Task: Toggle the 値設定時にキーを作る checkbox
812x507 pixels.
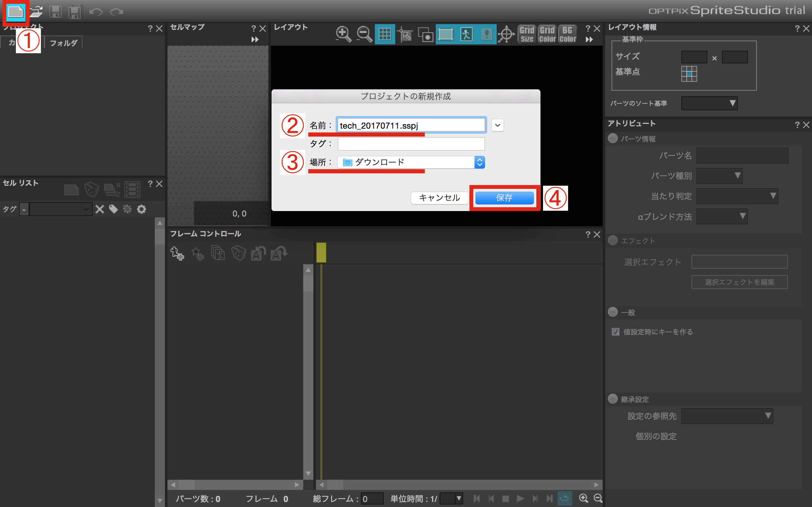Action: 615,332
